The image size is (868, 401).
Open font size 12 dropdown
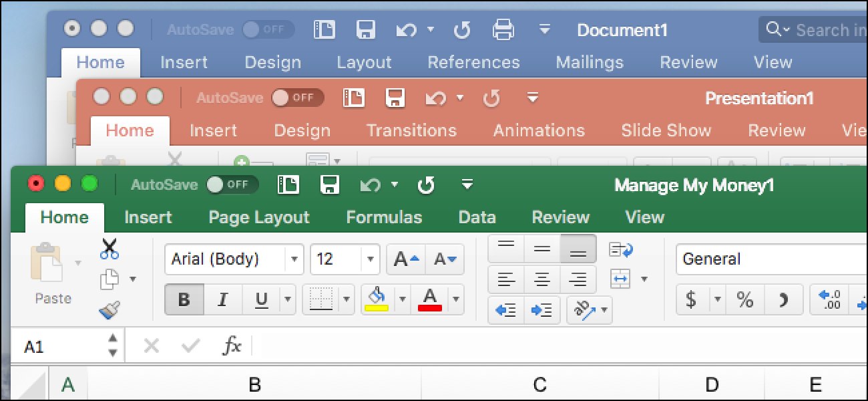point(370,259)
